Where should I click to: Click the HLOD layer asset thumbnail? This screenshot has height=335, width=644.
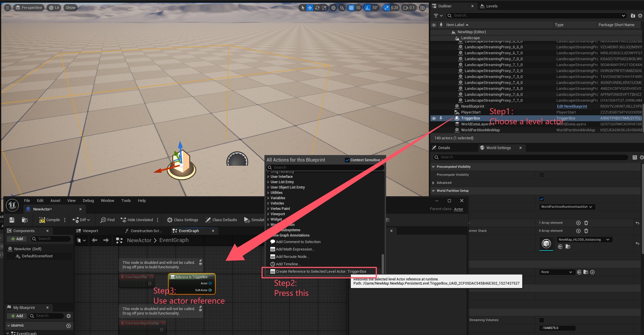coord(546,244)
